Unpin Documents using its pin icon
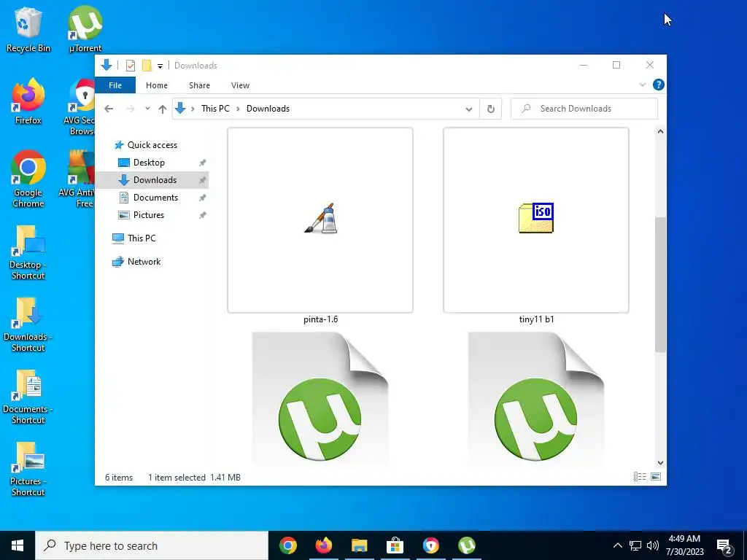Screen dimensions: 747x560 point(203,198)
